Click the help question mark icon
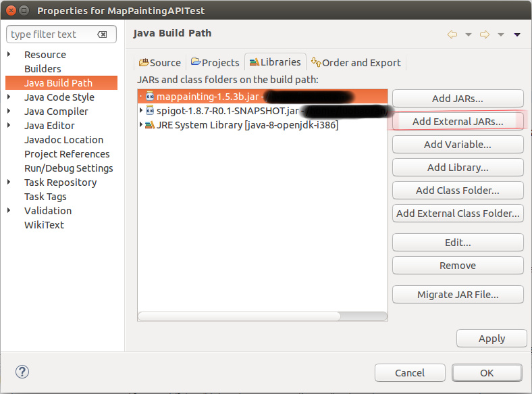 pos(22,372)
